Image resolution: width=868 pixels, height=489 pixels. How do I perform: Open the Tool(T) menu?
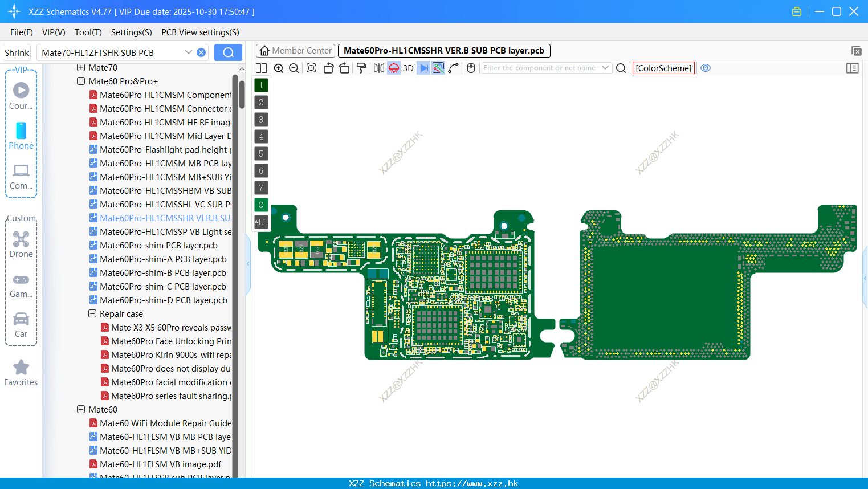click(x=88, y=32)
